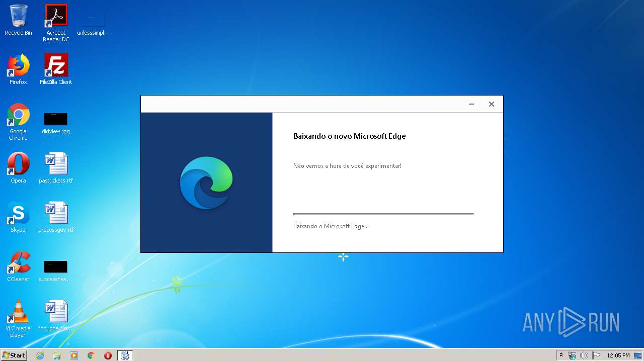The image size is (644, 362).
Task: Minimize the Edge installer window
Action: (x=471, y=104)
